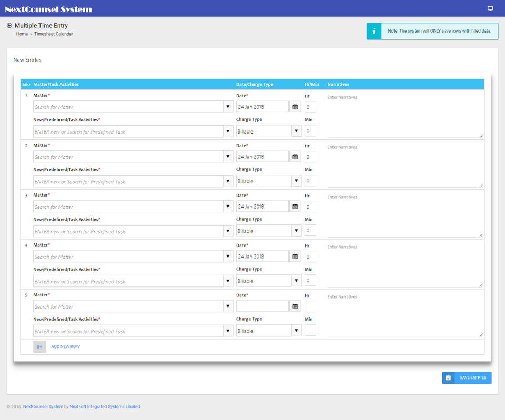Open the calendar picker for row 2 date
This screenshot has width=505, height=420.
(x=295, y=157)
